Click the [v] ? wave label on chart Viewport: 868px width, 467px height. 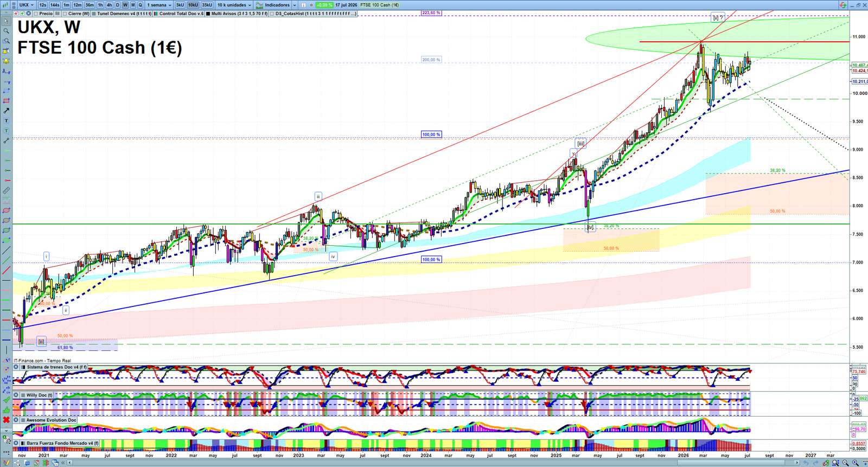click(x=718, y=17)
